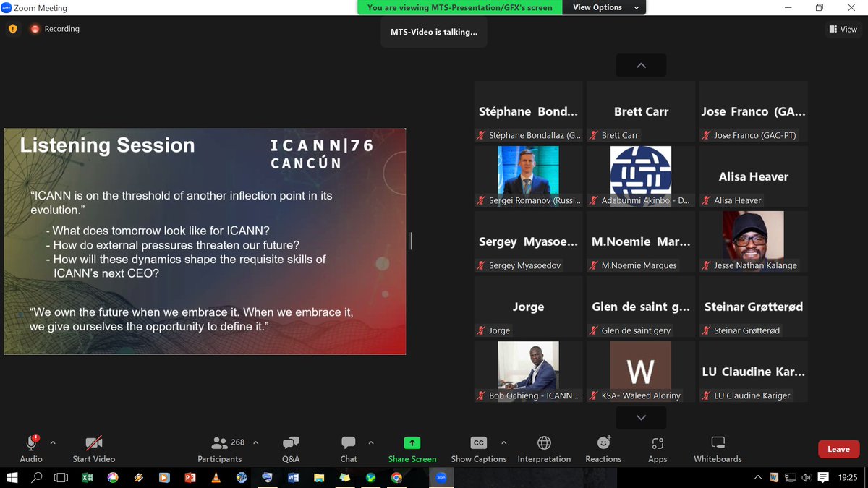Unmute the Audio microphone icon
868x488 pixels.
31,442
